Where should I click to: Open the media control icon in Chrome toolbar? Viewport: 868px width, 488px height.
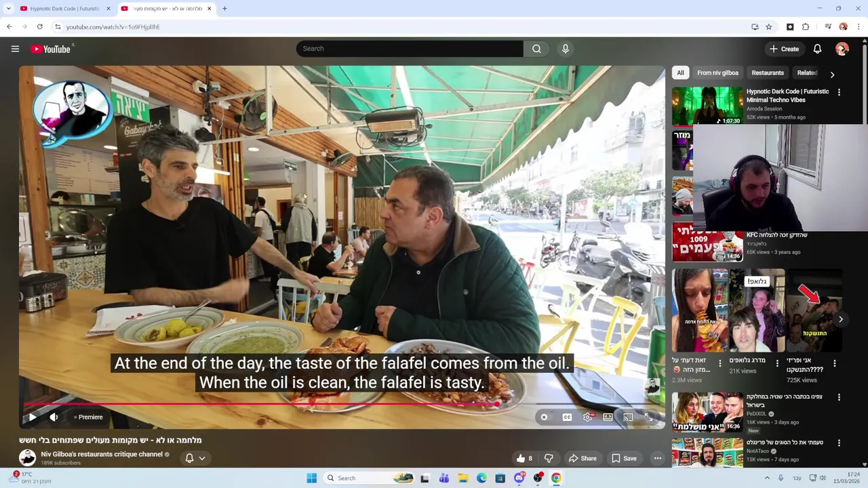828,27
